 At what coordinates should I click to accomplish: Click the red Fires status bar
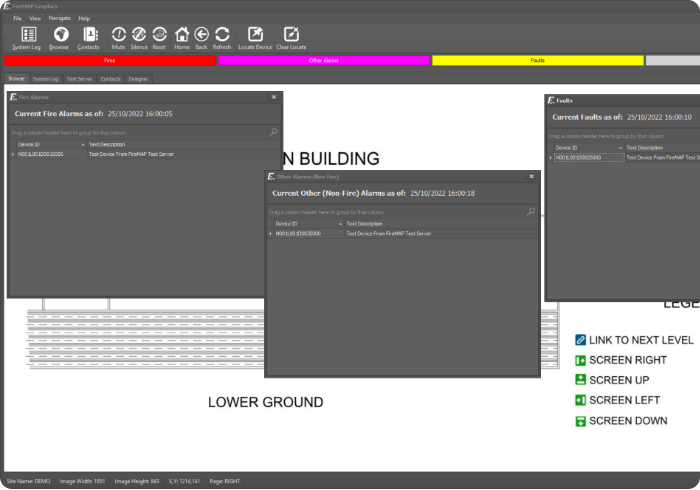(110, 61)
